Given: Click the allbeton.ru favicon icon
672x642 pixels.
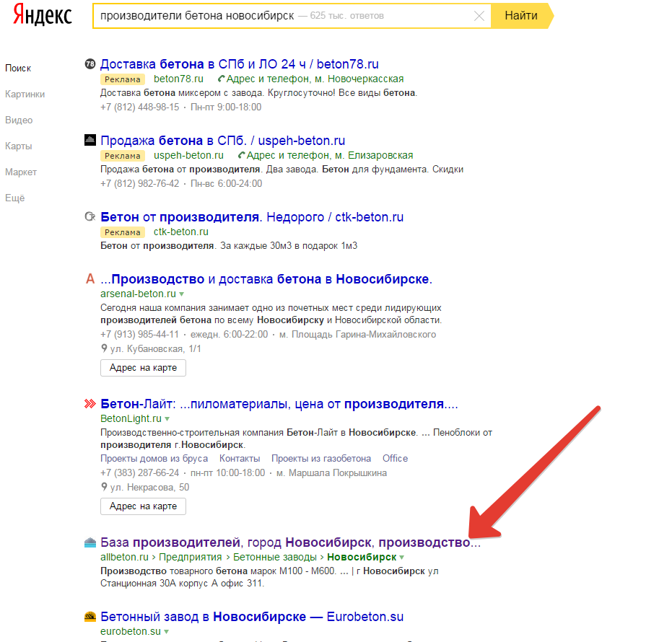Looking at the screenshot, I should 90,542.
